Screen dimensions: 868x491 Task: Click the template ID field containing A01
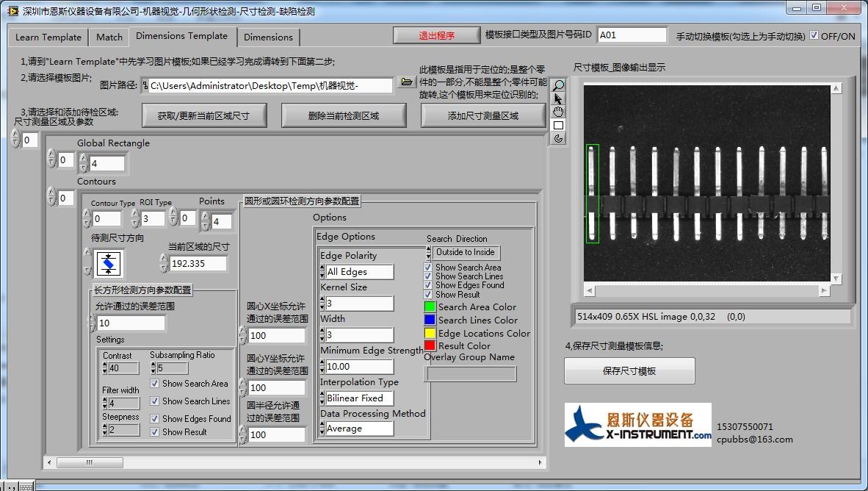click(x=632, y=35)
